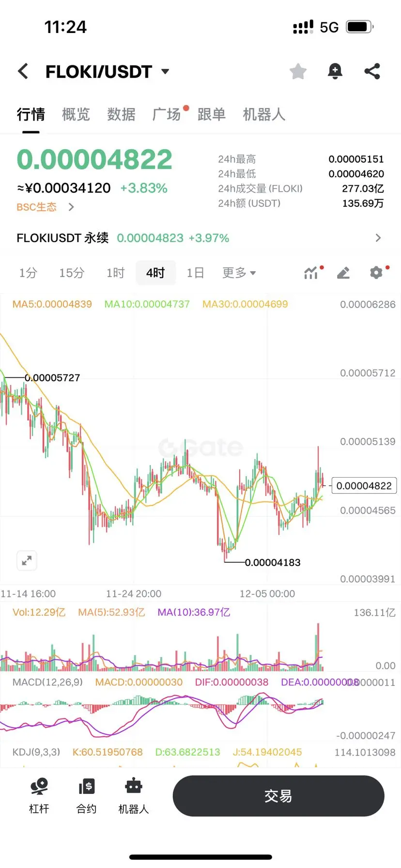The height and width of the screenshot is (868, 401).
Task: Toggle the favorite star icon
Action: (x=298, y=71)
